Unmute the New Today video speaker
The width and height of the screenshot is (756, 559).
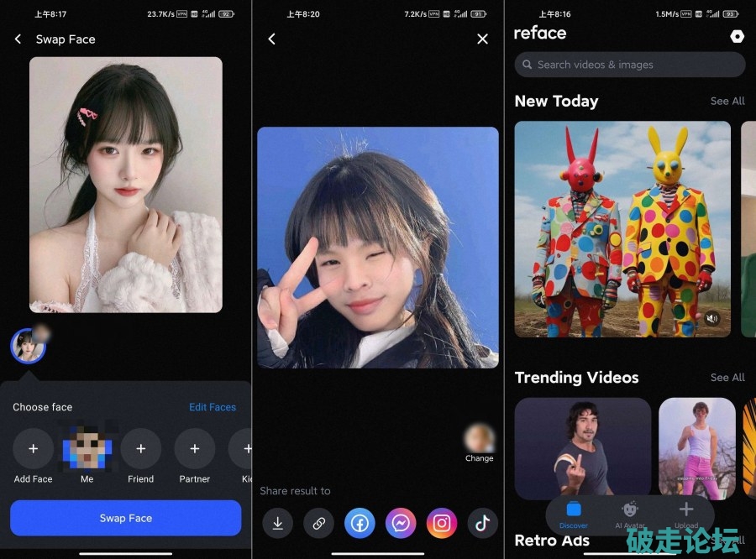click(712, 318)
